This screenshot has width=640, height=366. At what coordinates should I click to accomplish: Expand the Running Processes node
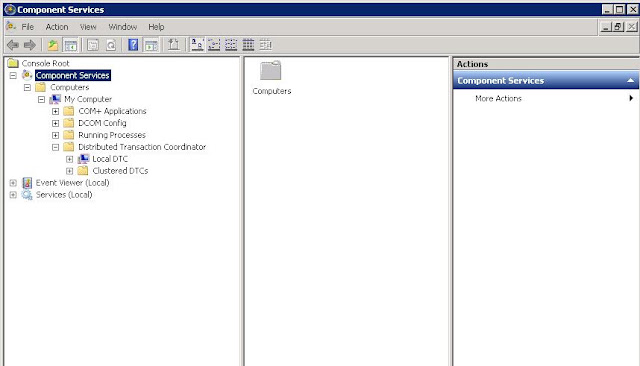(x=56, y=135)
